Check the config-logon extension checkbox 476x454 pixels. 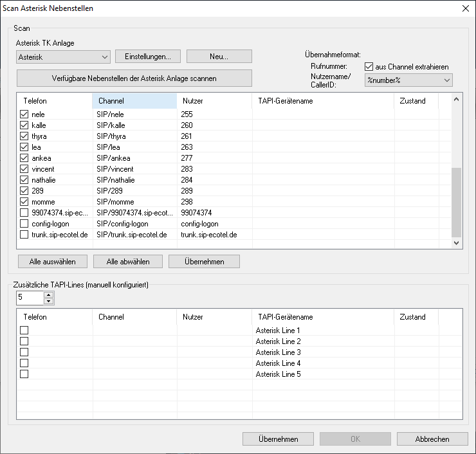coord(24,224)
